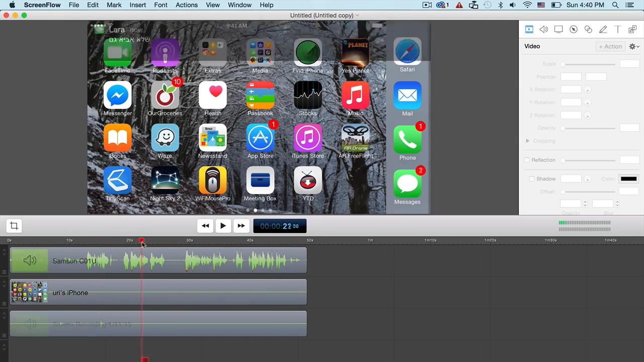Click the X Rotation dial knob
The width and height of the screenshot is (644, 362).
pyautogui.click(x=587, y=89)
